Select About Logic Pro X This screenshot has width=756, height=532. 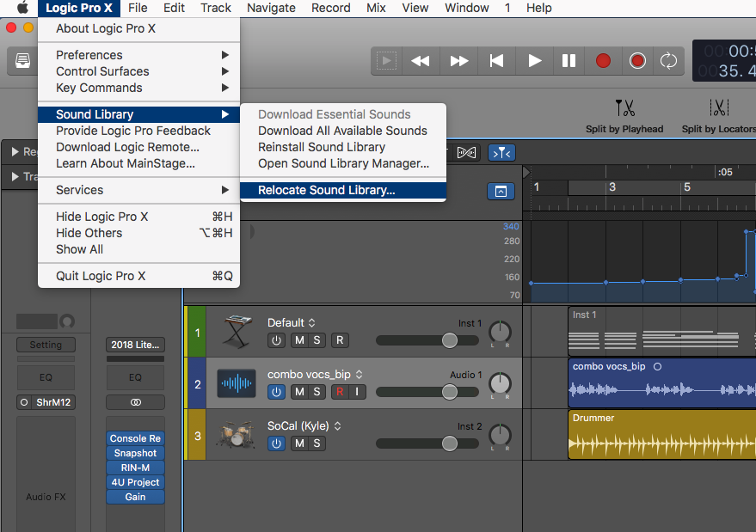[x=138, y=28]
